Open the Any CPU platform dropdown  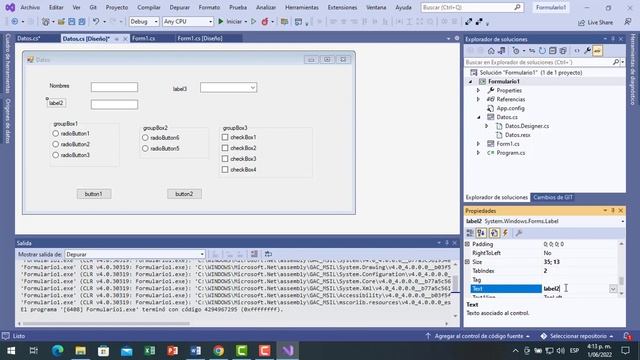188,22
